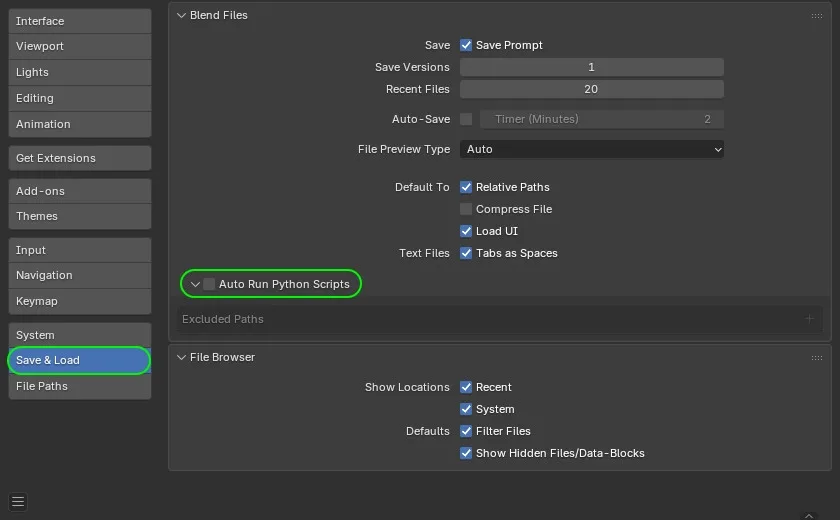The image size is (840, 520).
Task: Toggle Auto Run Python Scripts checkbox
Action: pos(209,284)
